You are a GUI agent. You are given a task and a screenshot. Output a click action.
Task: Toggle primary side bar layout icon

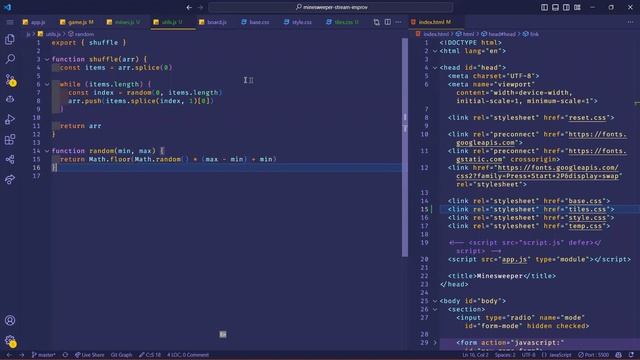544,7
